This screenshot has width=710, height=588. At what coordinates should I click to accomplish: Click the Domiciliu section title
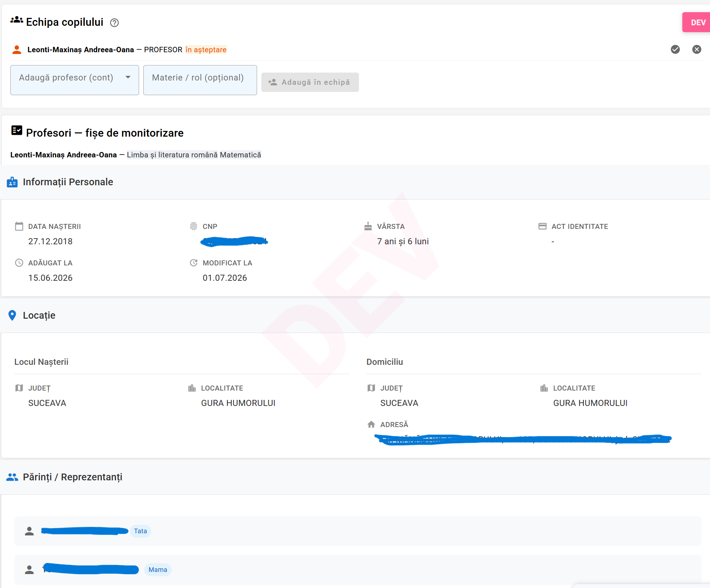[x=385, y=362]
